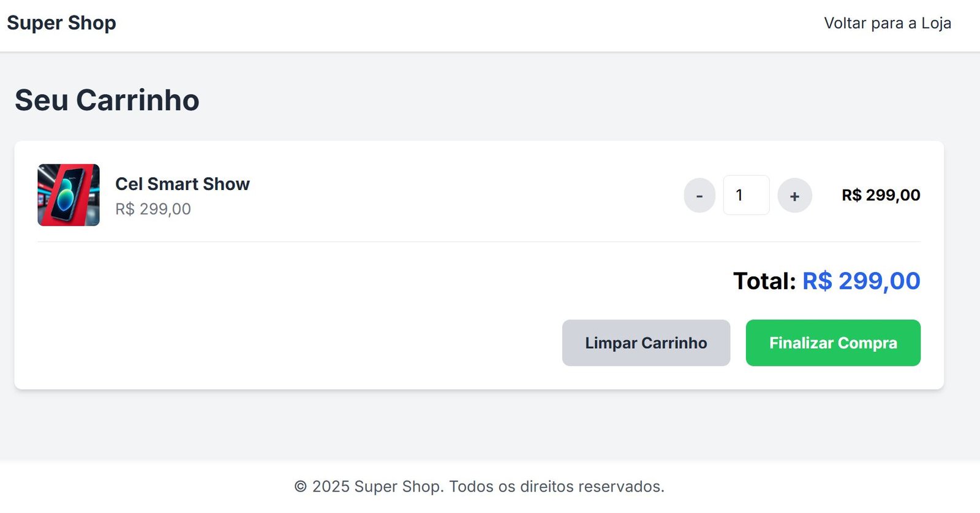This screenshot has width=980, height=513.
Task: Click the footer copyright text
Action: click(479, 487)
